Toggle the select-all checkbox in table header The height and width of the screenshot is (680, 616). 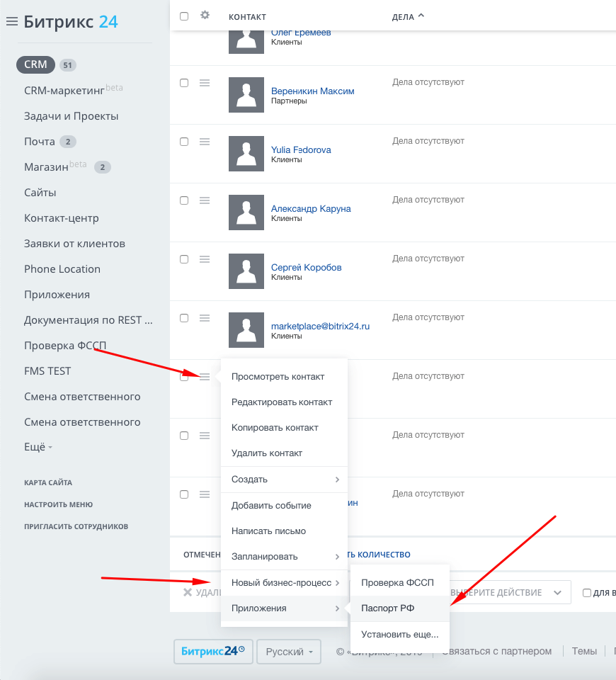184,16
